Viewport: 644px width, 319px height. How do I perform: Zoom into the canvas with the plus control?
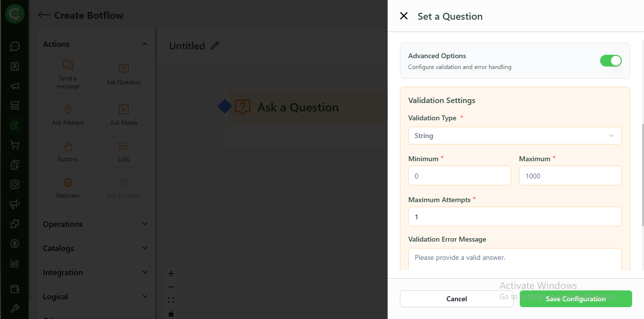[171, 273]
